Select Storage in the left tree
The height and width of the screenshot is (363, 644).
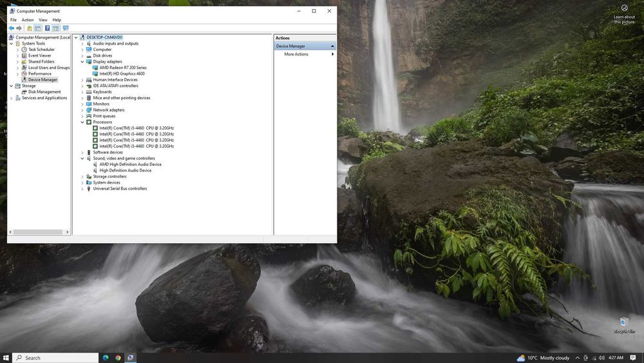click(x=28, y=86)
